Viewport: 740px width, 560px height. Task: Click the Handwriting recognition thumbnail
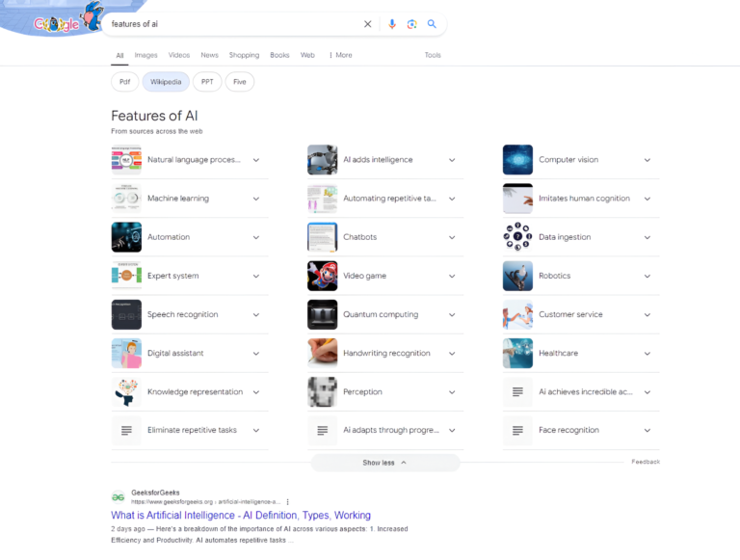(x=323, y=353)
